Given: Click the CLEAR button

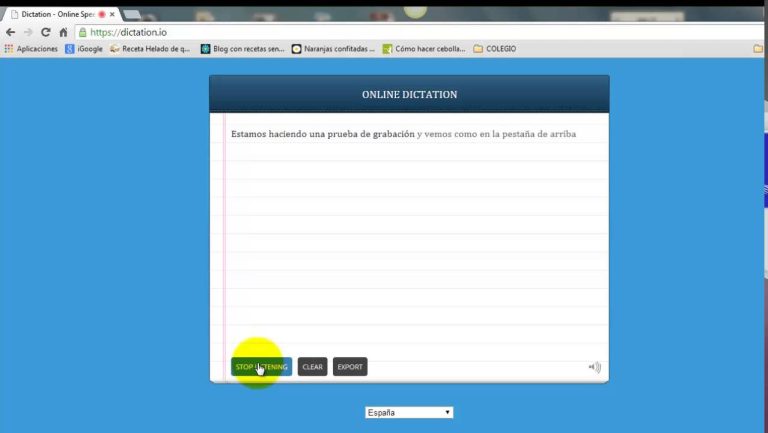Looking at the screenshot, I should [312, 367].
